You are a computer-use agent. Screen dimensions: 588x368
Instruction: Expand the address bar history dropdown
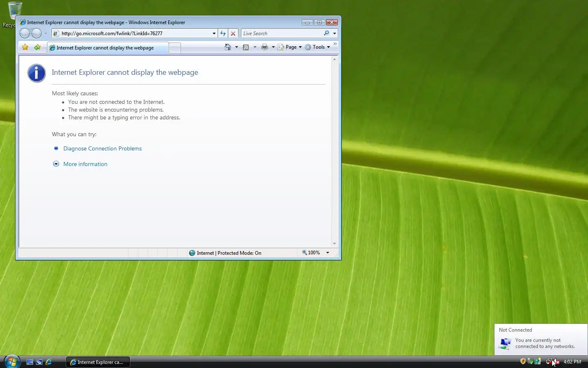(214, 34)
